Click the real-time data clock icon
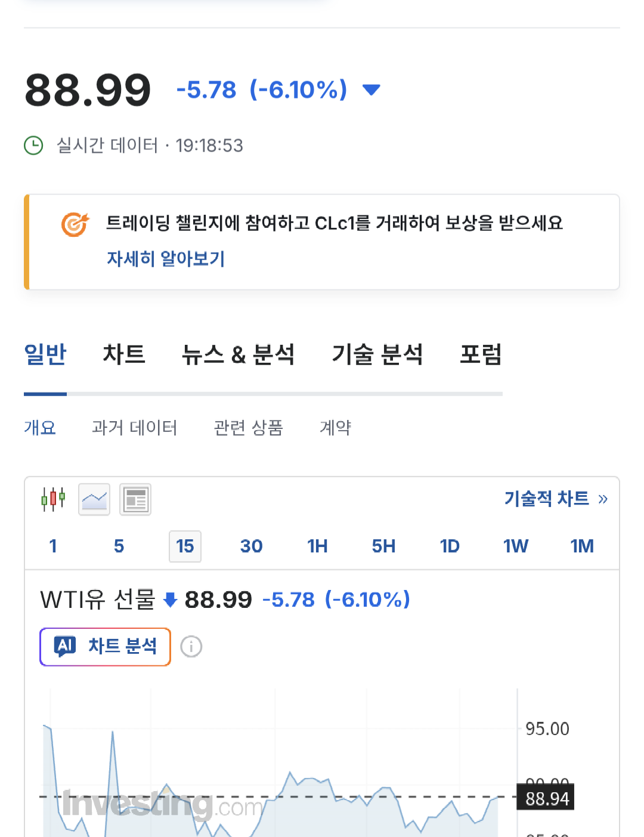The height and width of the screenshot is (837, 644). [x=33, y=146]
